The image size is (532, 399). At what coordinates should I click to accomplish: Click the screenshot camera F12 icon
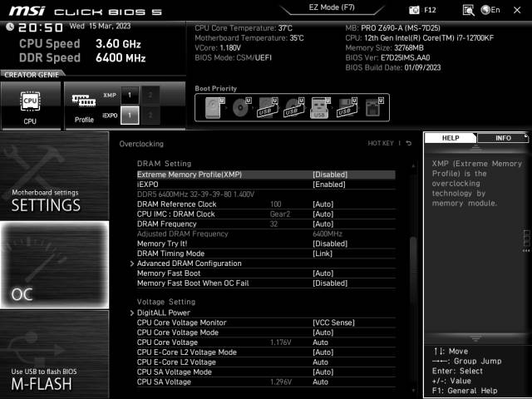pos(414,10)
